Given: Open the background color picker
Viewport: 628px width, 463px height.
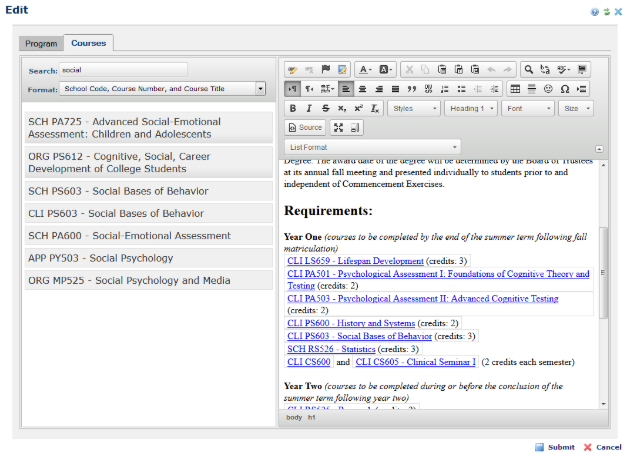Looking at the screenshot, I should [385, 70].
